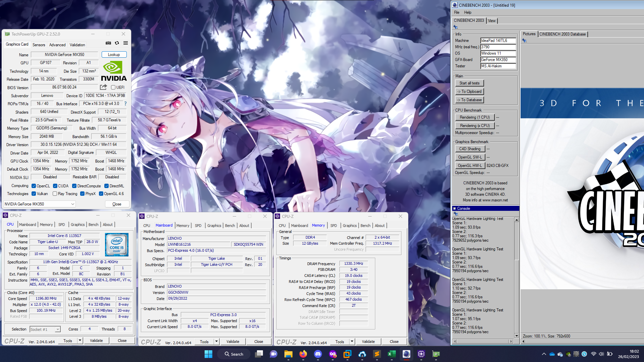Toggle the UEFI checkbox in GPU-Z
The height and width of the screenshot is (362, 644).
(113, 87)
